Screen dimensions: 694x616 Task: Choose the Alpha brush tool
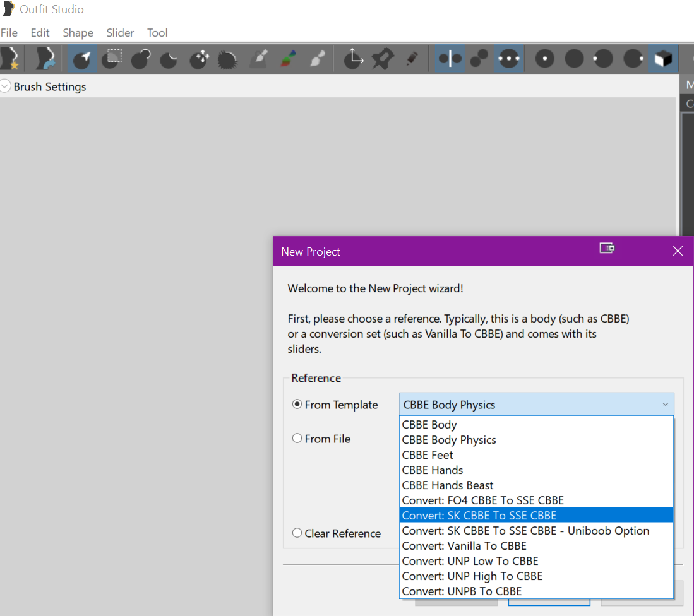318,58
